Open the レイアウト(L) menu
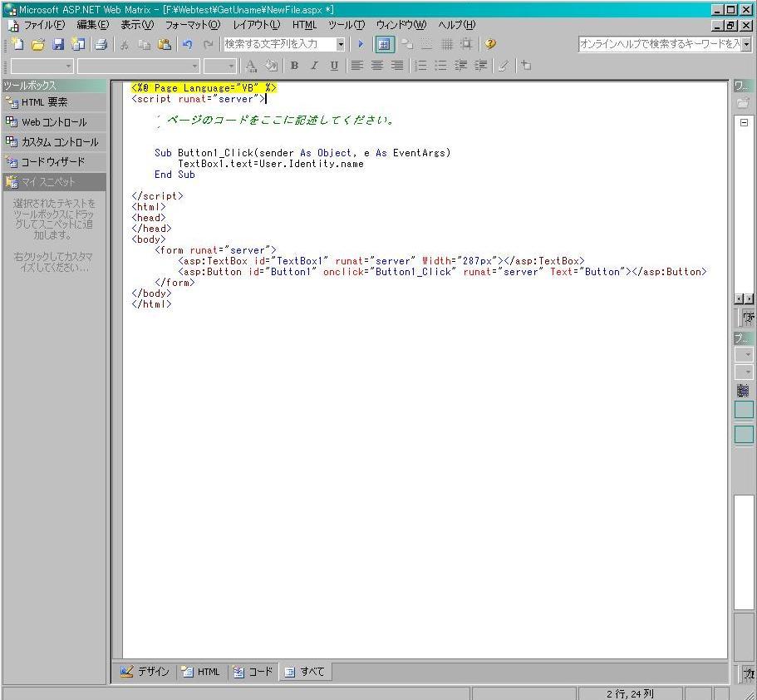Image resolution: width=757 pixels, height=700 pixels. coord(256,25)
